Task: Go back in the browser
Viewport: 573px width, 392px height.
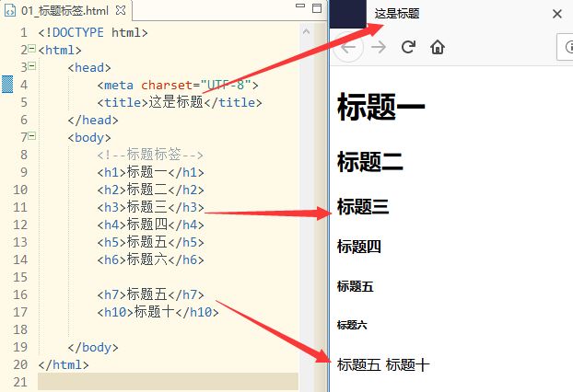Action: pos(348,47)
